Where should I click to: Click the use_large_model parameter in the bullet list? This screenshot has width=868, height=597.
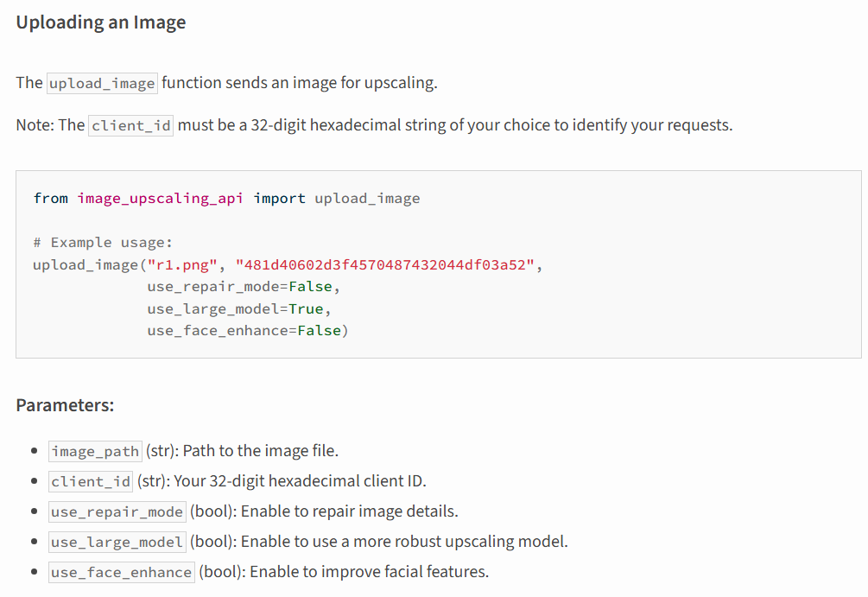coord(117,542)
